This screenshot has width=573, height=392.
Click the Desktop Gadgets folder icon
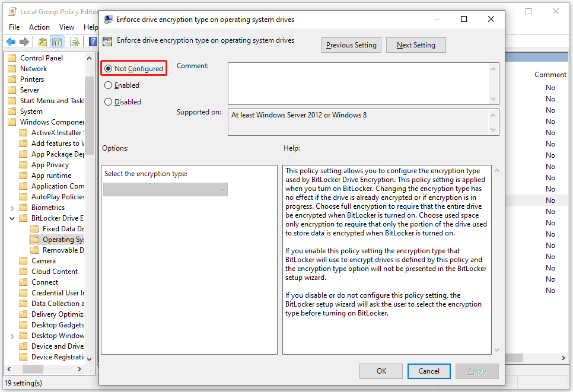[x=23, y=325]
